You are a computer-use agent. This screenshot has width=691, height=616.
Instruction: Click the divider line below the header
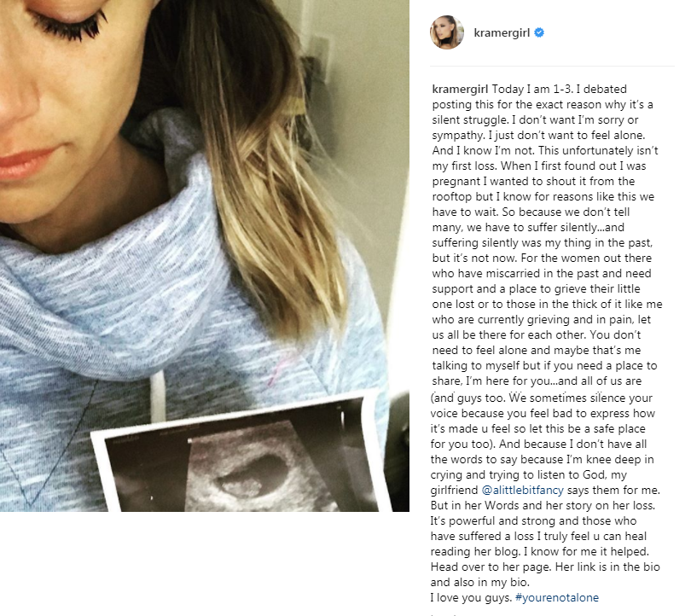tap(552, 66)
